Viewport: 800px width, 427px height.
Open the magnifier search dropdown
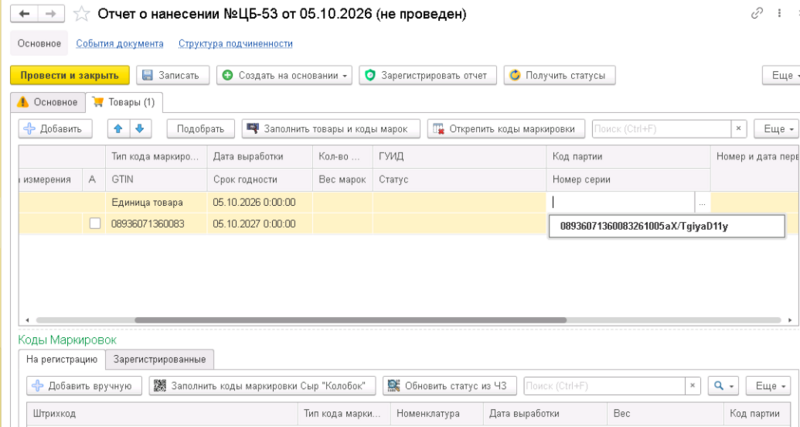723,386
